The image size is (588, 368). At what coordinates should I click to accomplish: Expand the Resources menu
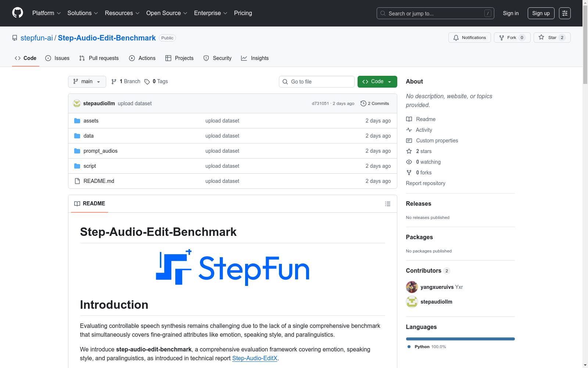[122, 13]
